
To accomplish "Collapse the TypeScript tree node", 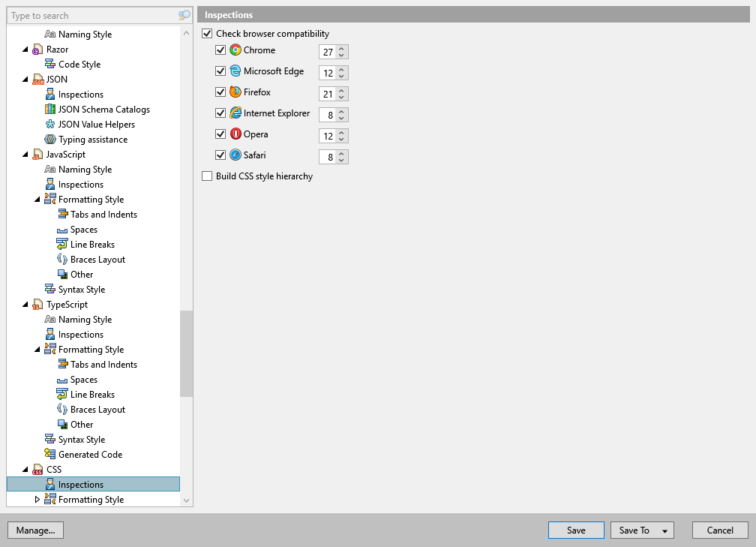I will [x=25, y=305].
